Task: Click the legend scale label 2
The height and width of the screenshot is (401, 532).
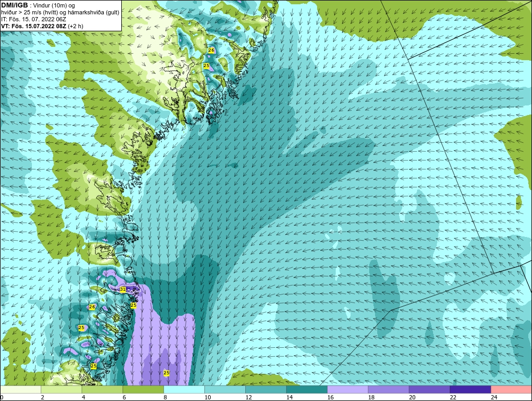Action: 43,397
